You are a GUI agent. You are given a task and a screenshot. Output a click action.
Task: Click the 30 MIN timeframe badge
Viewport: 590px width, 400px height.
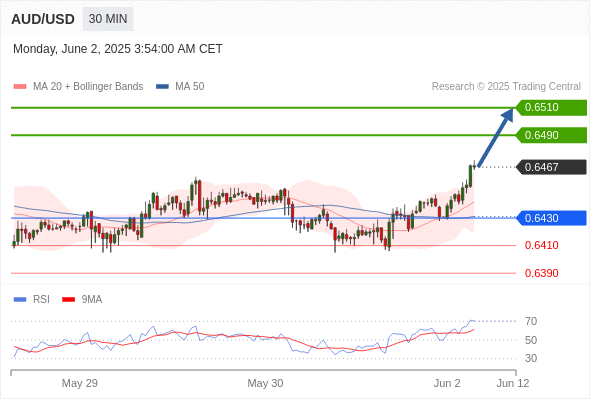108,19
